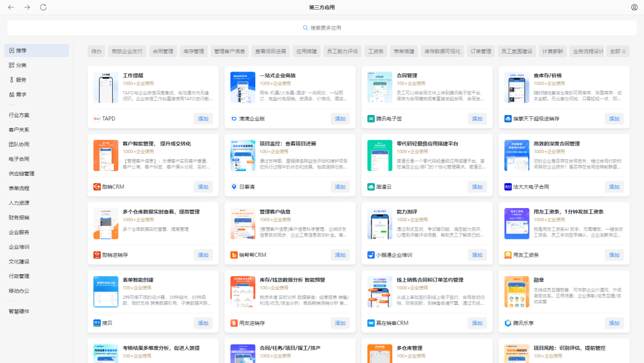Click the 销帮帮CRM vendor logo icon

point(234,255)
